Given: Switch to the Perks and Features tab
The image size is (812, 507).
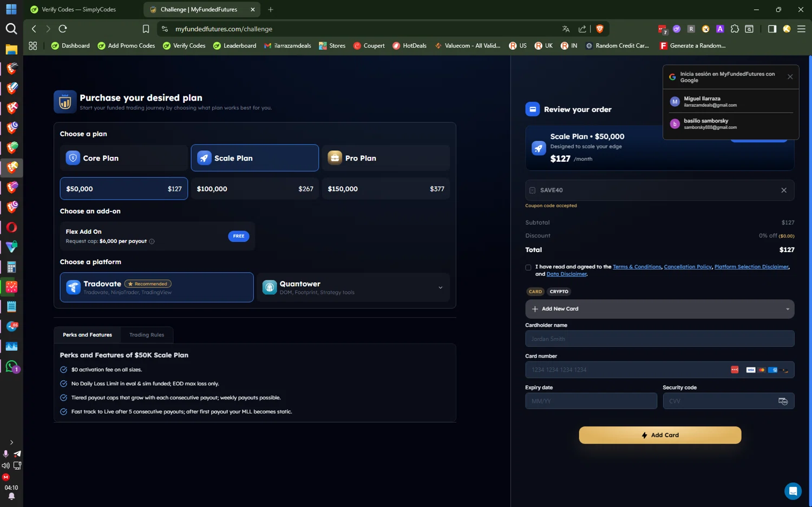Looking at the screenshot, I should point(87,335).
